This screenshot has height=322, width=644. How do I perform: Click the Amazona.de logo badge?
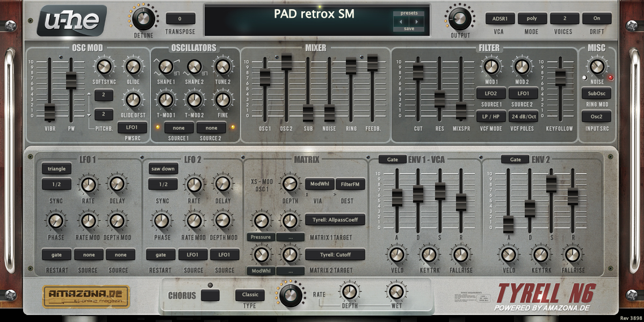[86, 297]
